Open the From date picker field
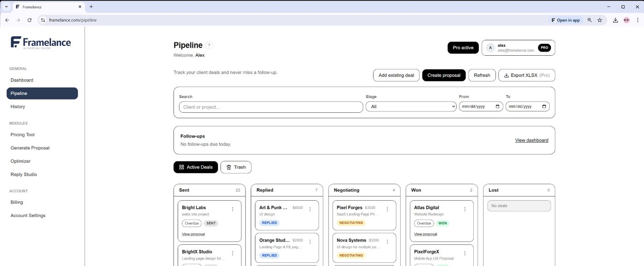The width and height of the screenshot is (644, 266). point(481,107)
